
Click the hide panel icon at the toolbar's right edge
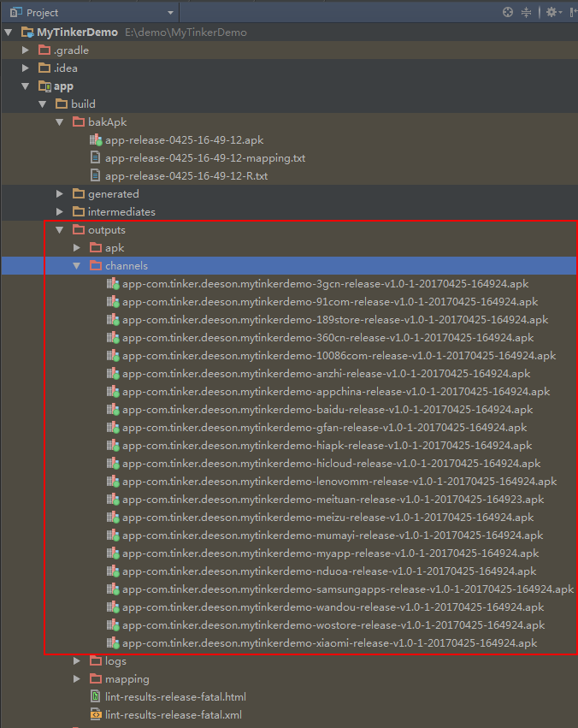[x=574, y=13]
